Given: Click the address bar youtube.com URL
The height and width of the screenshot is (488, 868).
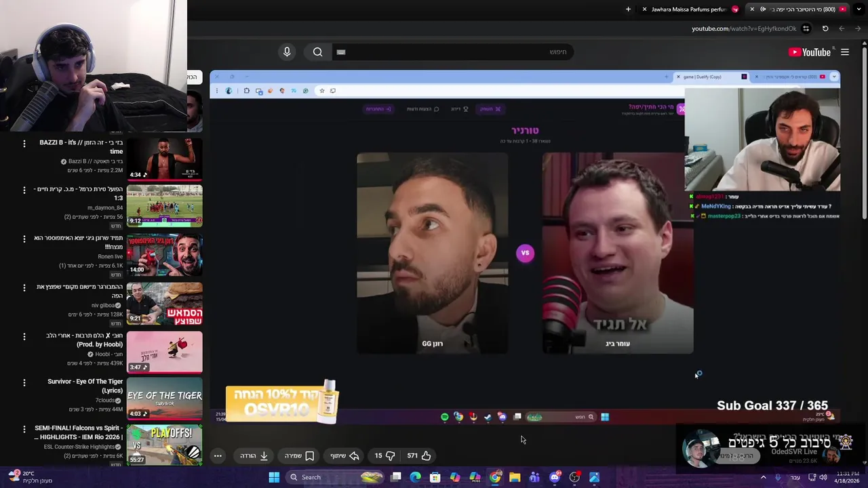Looking at the screenshot, I should click(x=744, y=28).
